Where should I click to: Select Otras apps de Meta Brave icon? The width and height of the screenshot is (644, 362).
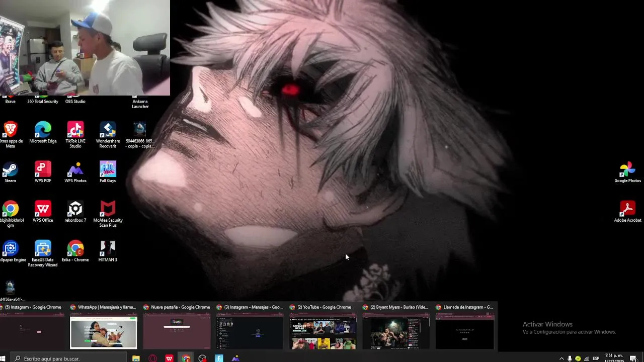pos(10,135)
